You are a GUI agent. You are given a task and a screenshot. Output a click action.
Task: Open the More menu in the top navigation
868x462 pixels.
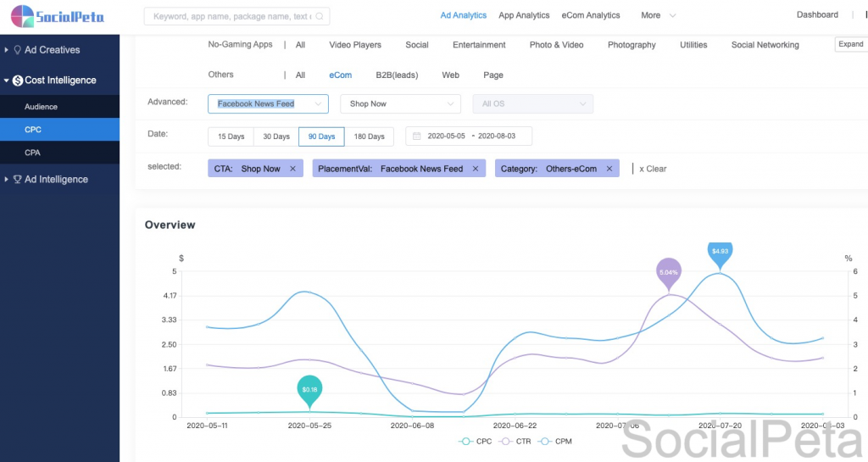click(x=658, y=15)
